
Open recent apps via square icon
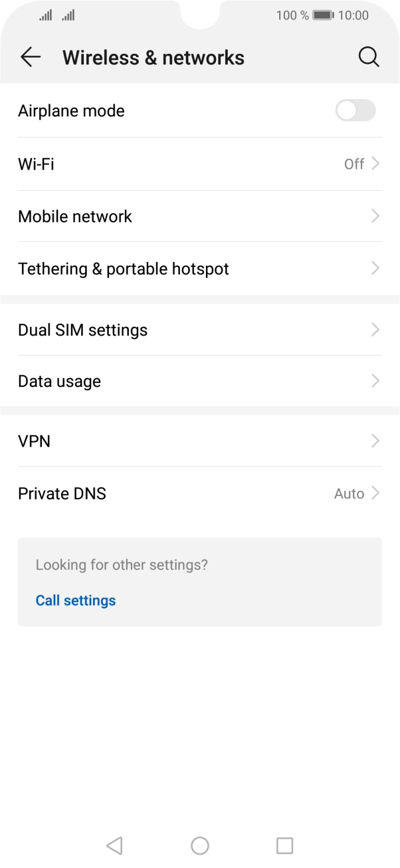[x=284, y=845]
